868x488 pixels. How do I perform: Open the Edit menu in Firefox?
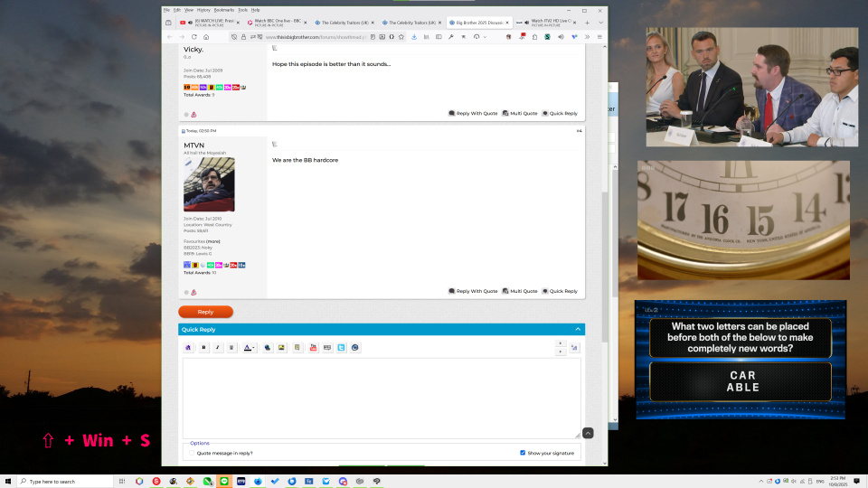[x=177, y=10]
